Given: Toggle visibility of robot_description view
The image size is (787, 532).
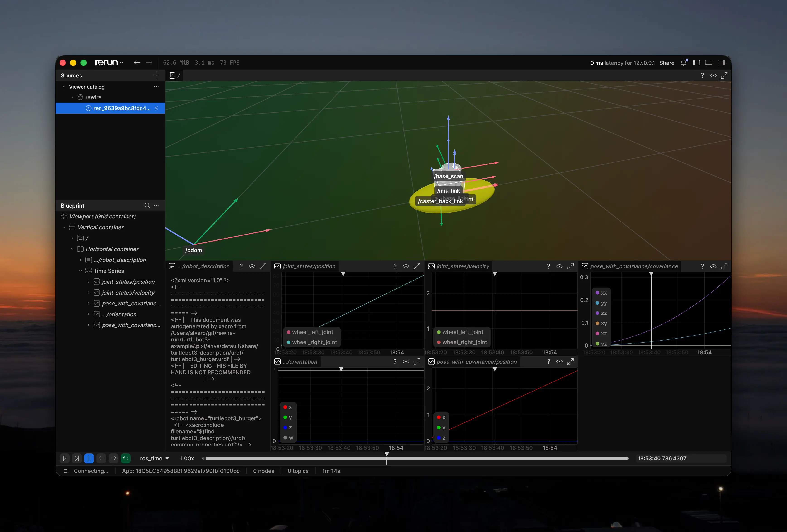Looking at the screenshot, I should click(x=252, y=266).
